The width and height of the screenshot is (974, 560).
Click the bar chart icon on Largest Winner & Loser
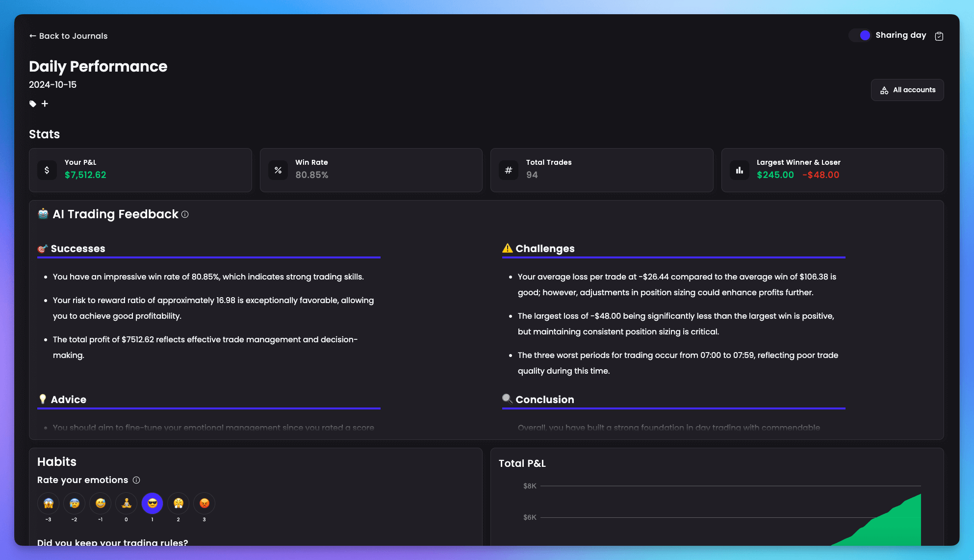pyautogui.click(x=739, y=170)
